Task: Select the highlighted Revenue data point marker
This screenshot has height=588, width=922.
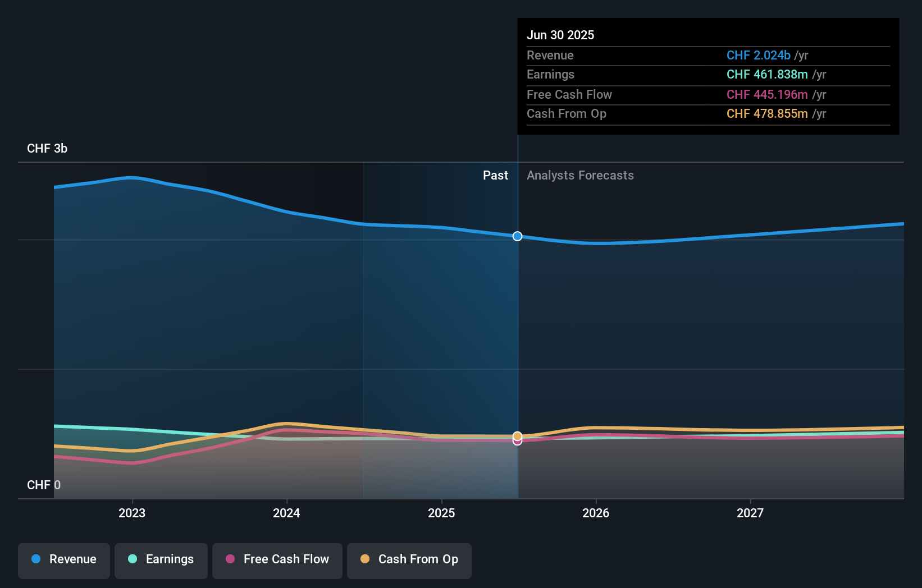Action: tap(517, 236)
